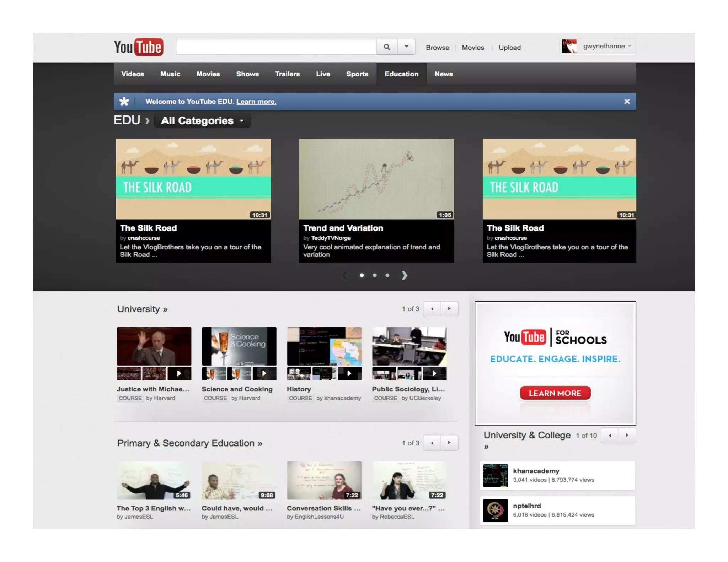Open Trend and Variation video thumbnail

376,179
